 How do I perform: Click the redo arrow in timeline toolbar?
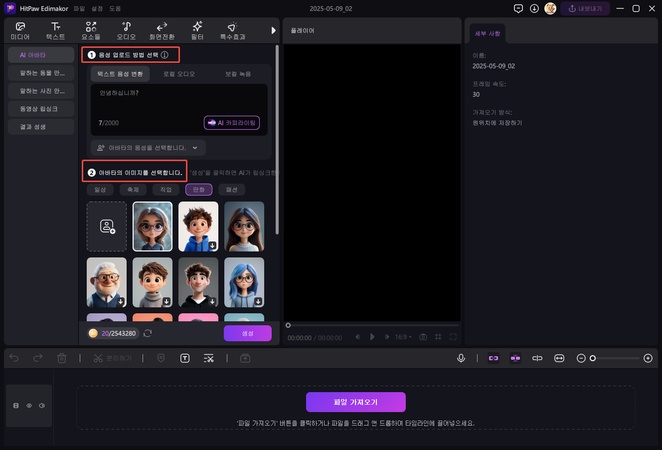tap(38, 358)
